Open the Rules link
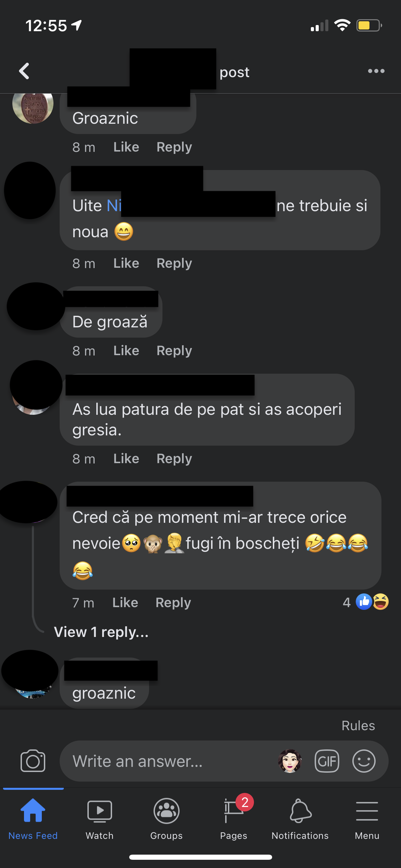Image resolution: width=401 pixels, height=868 pixels. click(x=358, y=726)
